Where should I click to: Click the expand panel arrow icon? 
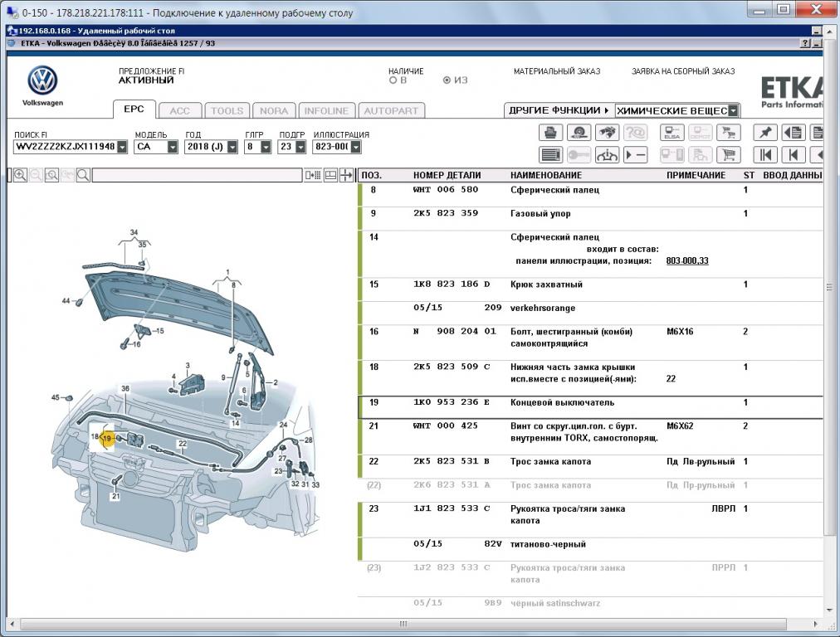coord(346,175)
